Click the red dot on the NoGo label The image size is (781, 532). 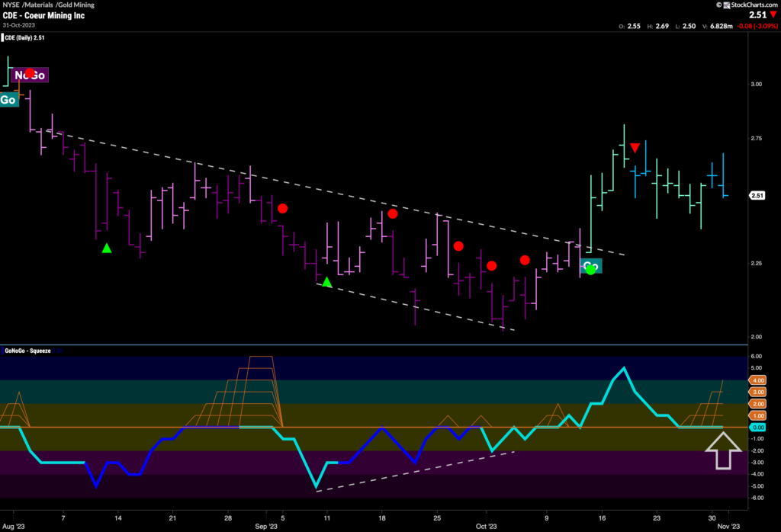point(30,73)
